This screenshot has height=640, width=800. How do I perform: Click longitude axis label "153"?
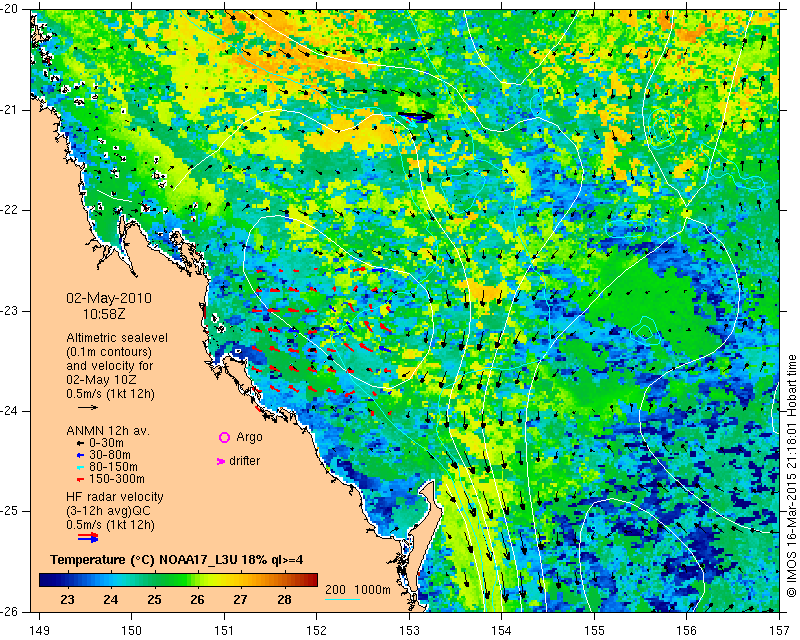pyautogui.click(x=409, y=631)
